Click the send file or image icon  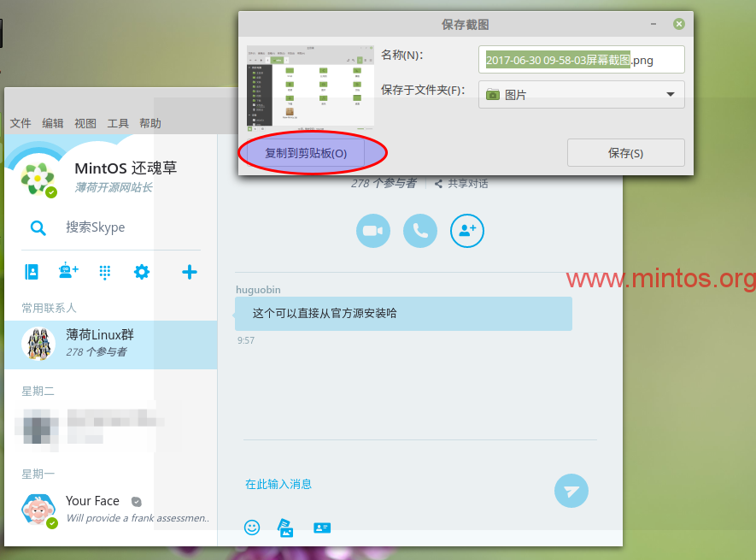click(285, 528)
